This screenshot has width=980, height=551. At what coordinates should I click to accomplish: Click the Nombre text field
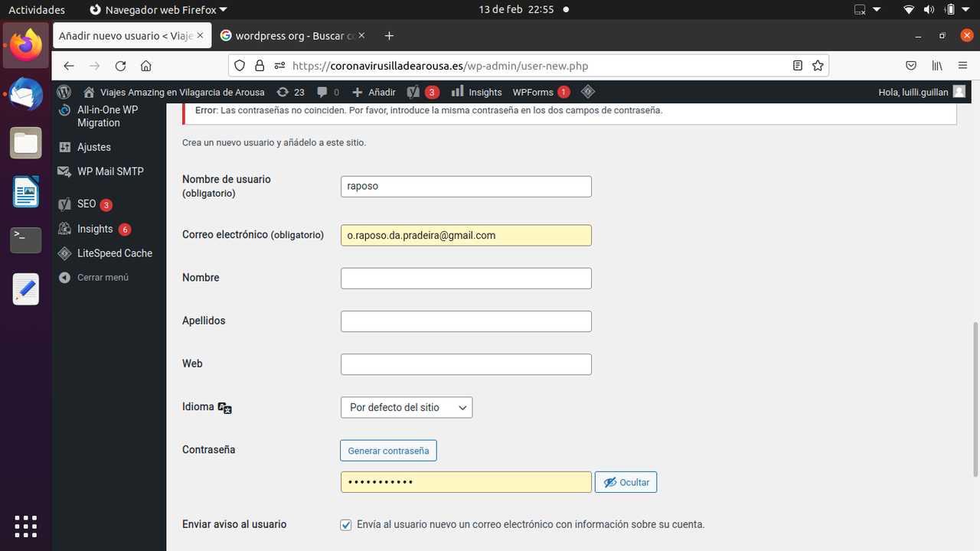pyautogui.click(x=466, y=279)
